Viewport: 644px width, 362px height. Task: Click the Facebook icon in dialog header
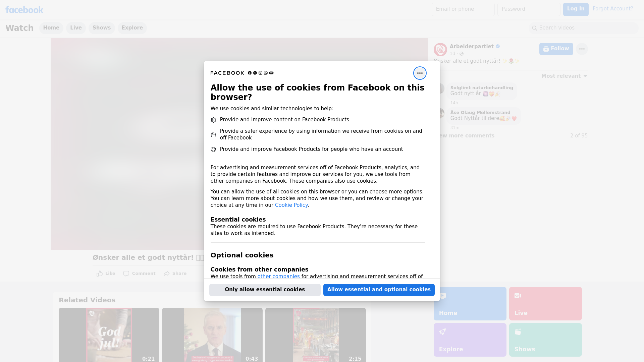click(x=250, y=73)
